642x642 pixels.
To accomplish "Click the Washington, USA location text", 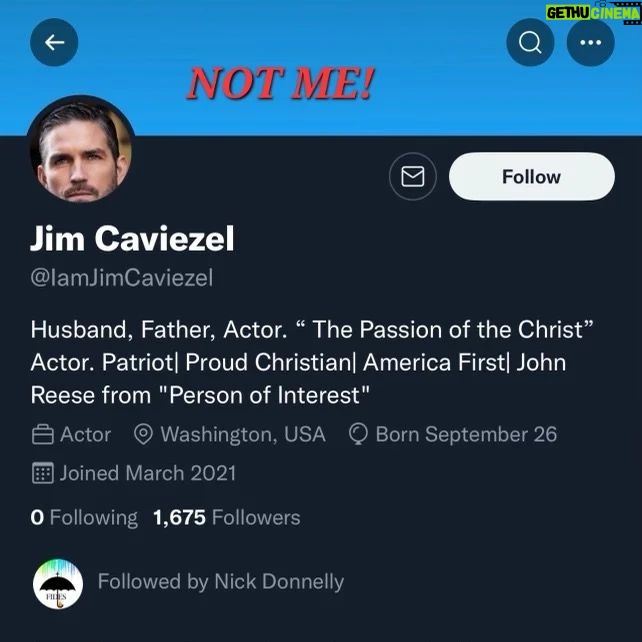I will pos(242,435).
